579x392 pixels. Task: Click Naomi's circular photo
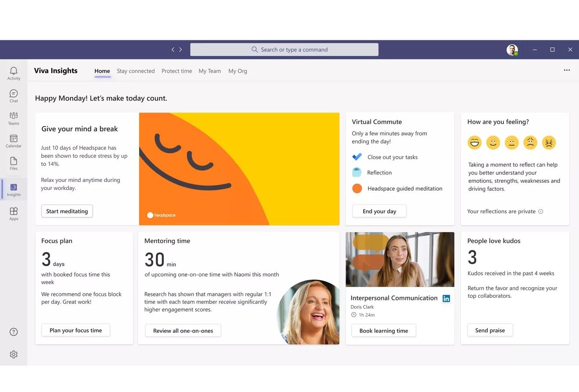click(308, 311)
